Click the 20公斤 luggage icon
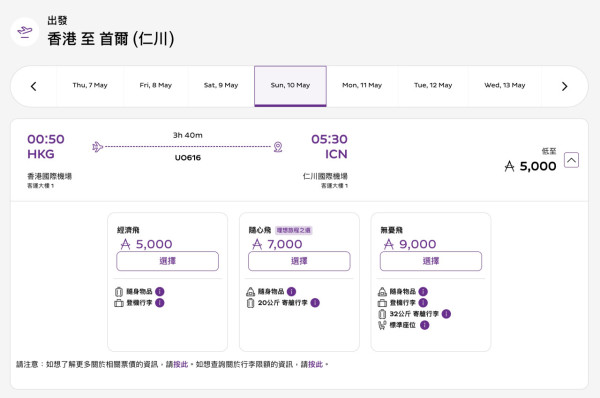This screenshot has width=600, height=398. [250, 303]
